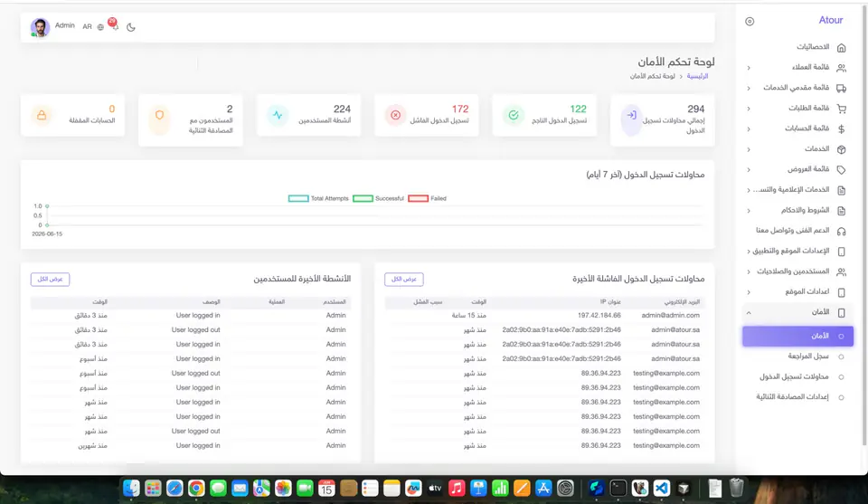This screenshot has width=868, height=504.
Task: Expand the اعدادات الموقع chevron
Action: pos(749,292)
